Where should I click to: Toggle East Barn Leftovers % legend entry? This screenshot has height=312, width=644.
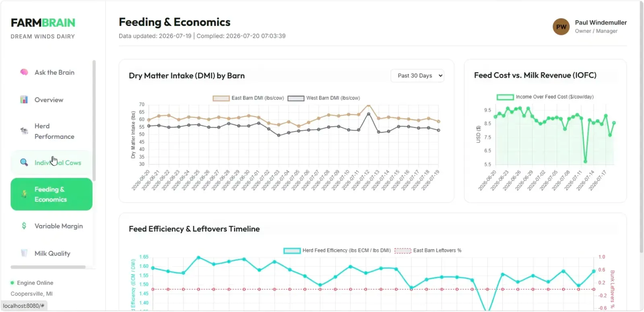click(428, 250)
